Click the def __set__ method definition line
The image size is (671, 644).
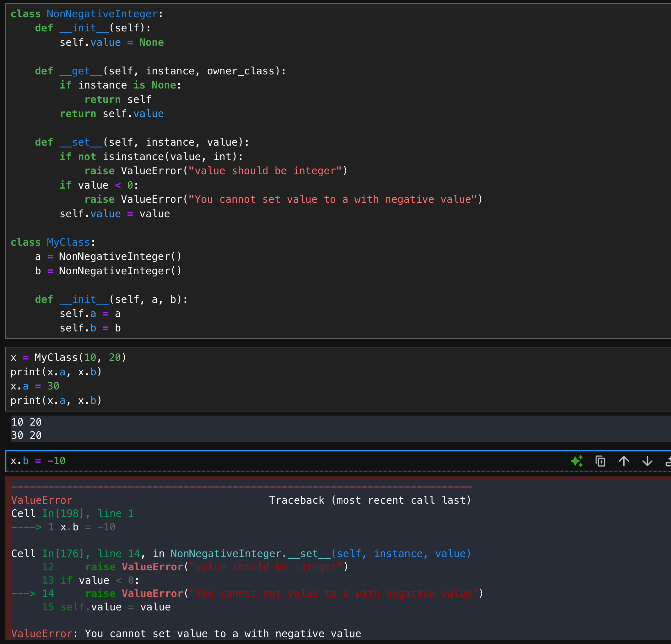pyautogui.click(x=142, y=142)
